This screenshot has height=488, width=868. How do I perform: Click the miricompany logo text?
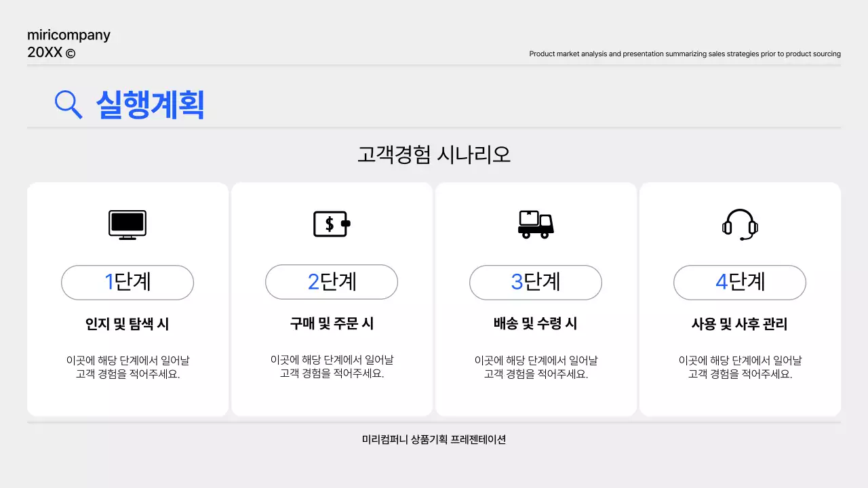click(x=68, y=35)
